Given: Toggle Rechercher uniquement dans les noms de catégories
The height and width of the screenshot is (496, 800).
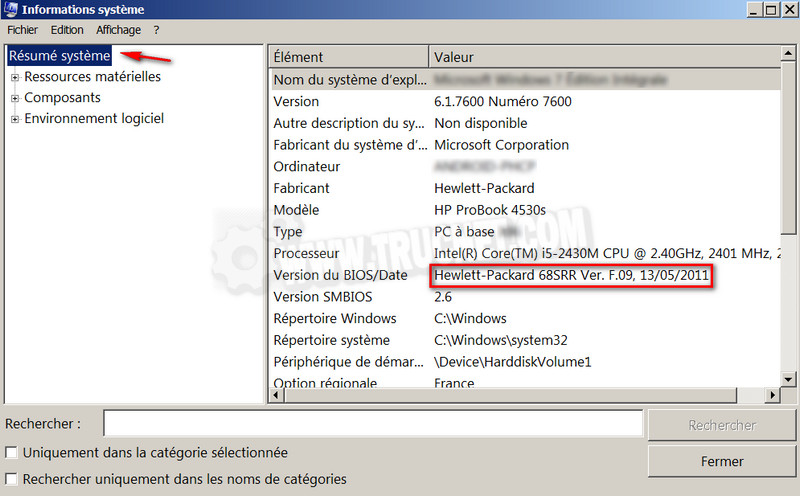Looking at the screenshot, I should [12, 479].
